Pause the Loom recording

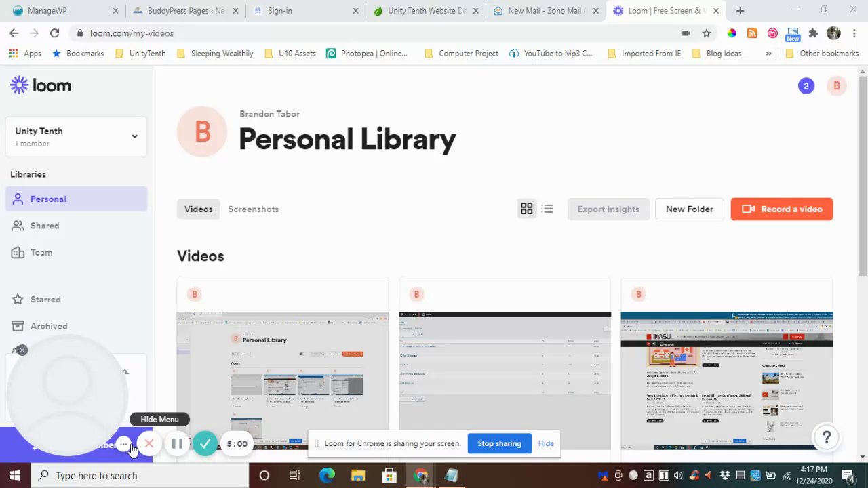(177, 444)
